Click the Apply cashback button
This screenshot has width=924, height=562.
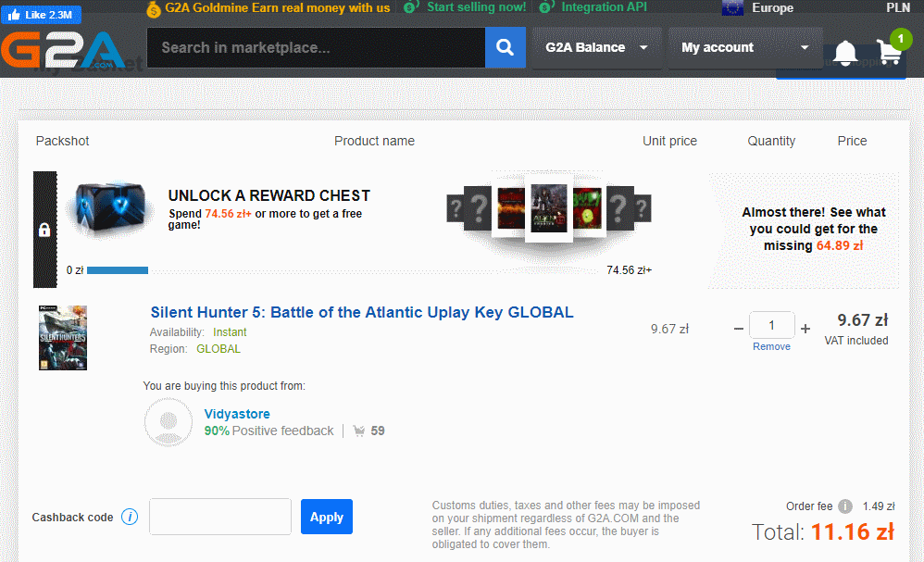click(x=326, y=517)
